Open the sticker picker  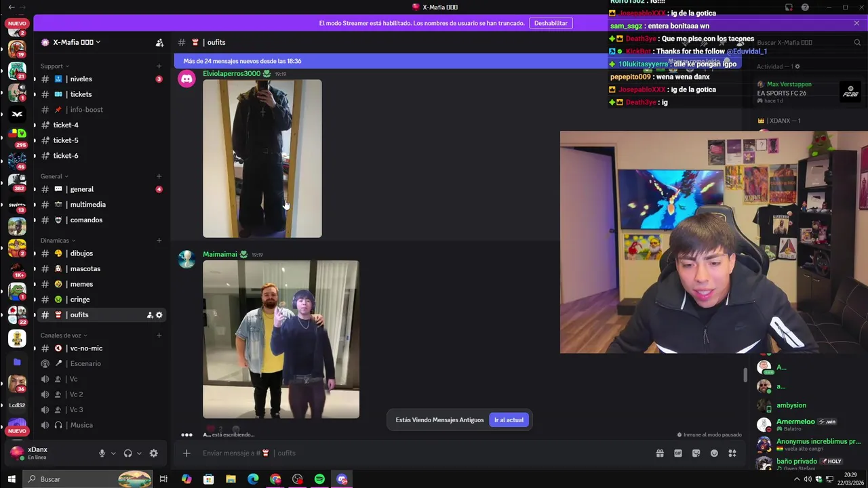pos(696,453)
